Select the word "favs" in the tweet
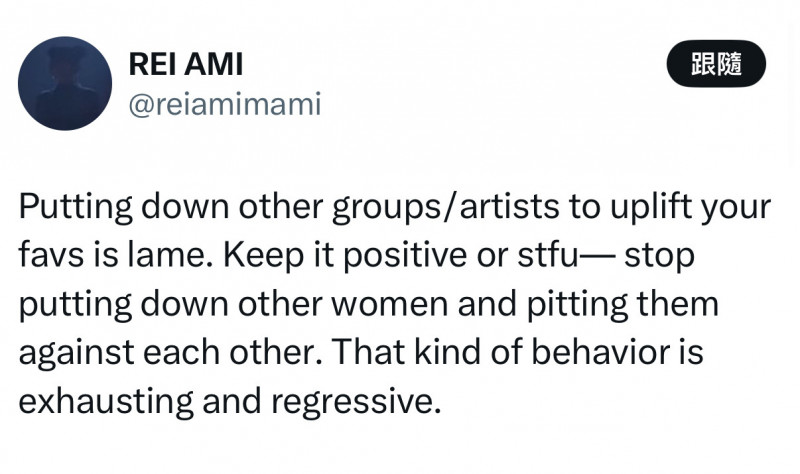The width and height of the screenshot is (800, 474). pyautogui.click(x=50, y=258)
